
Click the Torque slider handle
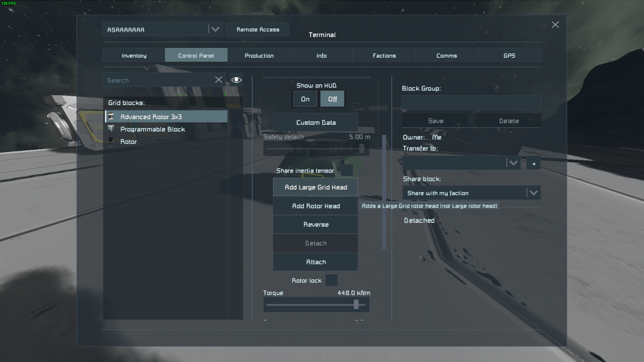click(x=356, y=305)
